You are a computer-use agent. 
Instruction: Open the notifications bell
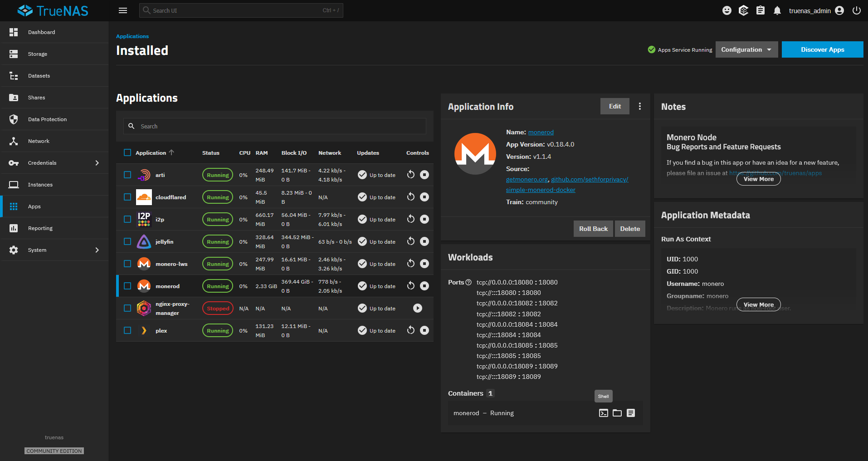777,10
